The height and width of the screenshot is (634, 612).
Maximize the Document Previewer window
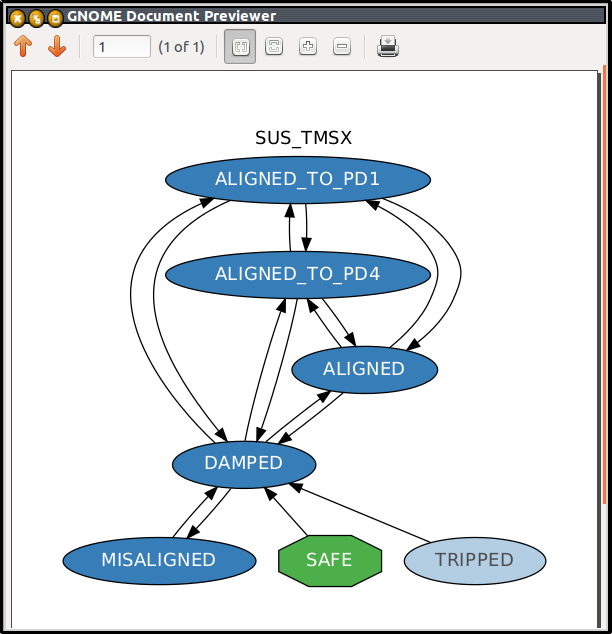coord(55,18)
